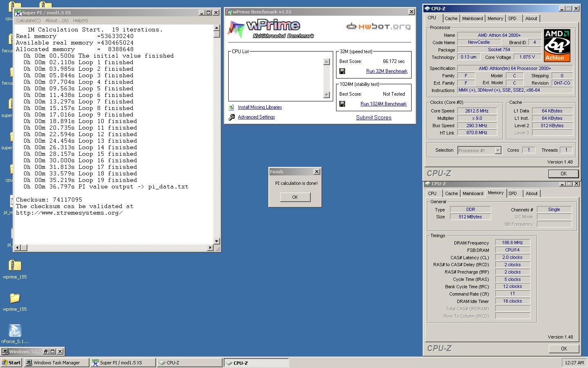Open the Submit Scores link in wPrime
The width and height of the screenshot is (588, 368).
point(374,117)
